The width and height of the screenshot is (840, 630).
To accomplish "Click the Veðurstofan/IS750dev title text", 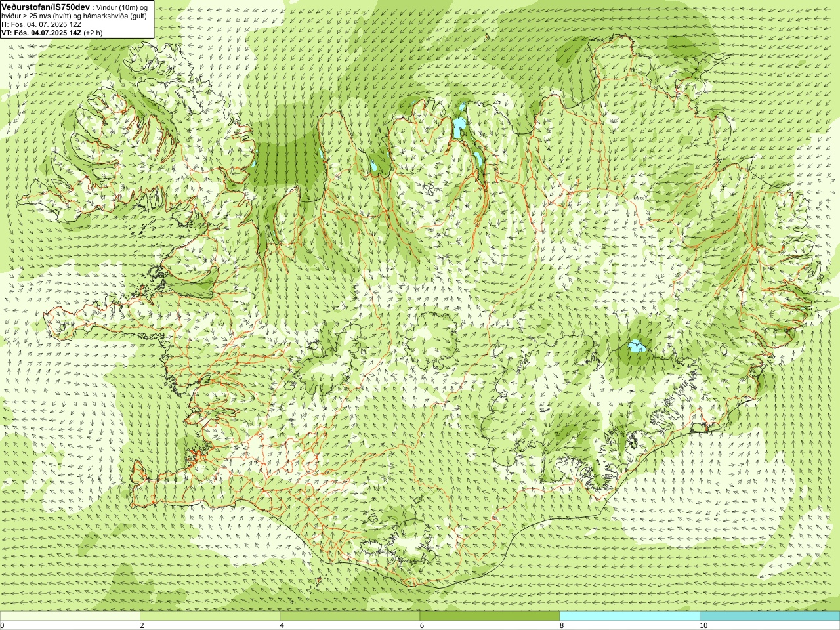I will (x=45, y=7).
